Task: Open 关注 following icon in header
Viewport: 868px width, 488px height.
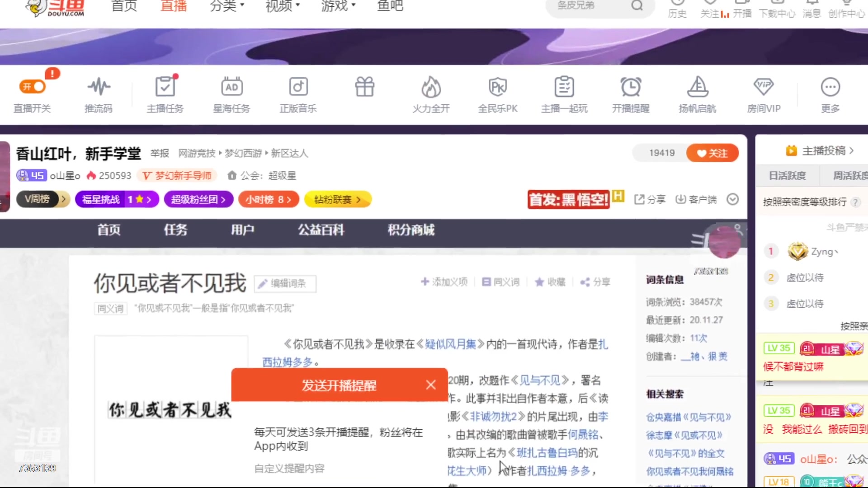Action: (710, 9)
